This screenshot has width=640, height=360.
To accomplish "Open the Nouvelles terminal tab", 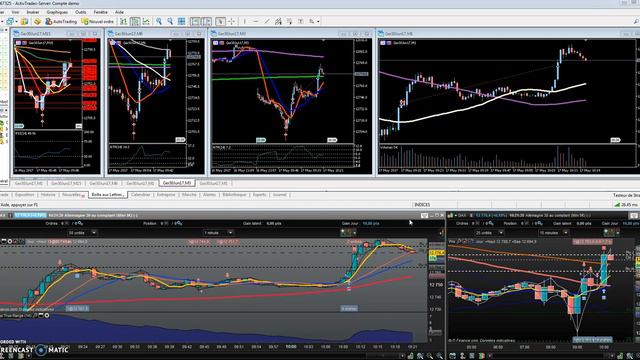I will click(x=72, y=195).
